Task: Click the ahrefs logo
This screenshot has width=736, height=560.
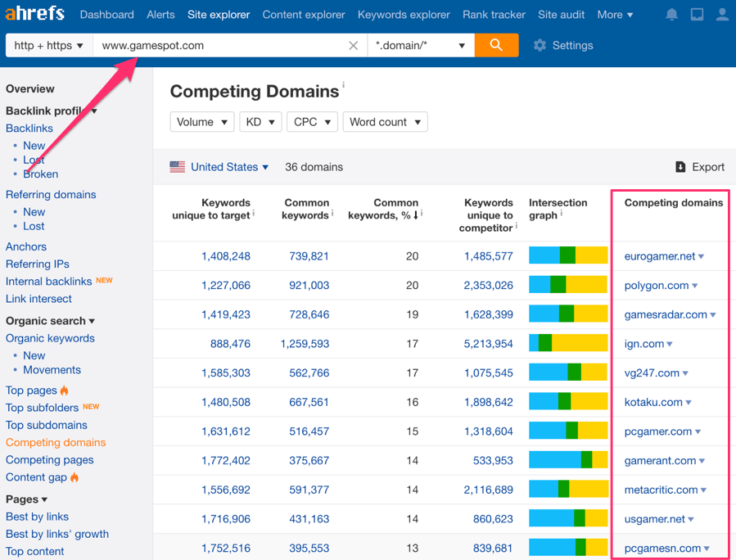Action: pyautogui.click(x=34, y=13)
